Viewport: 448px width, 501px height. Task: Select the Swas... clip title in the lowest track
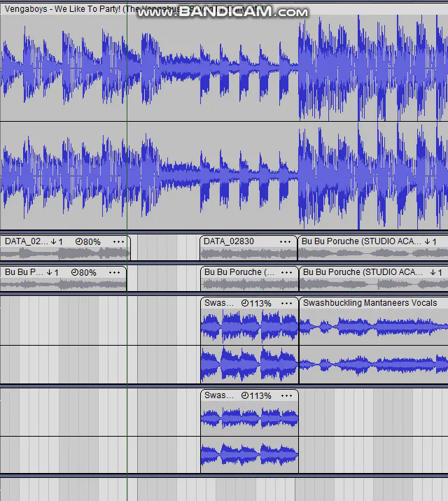[219, 395]
